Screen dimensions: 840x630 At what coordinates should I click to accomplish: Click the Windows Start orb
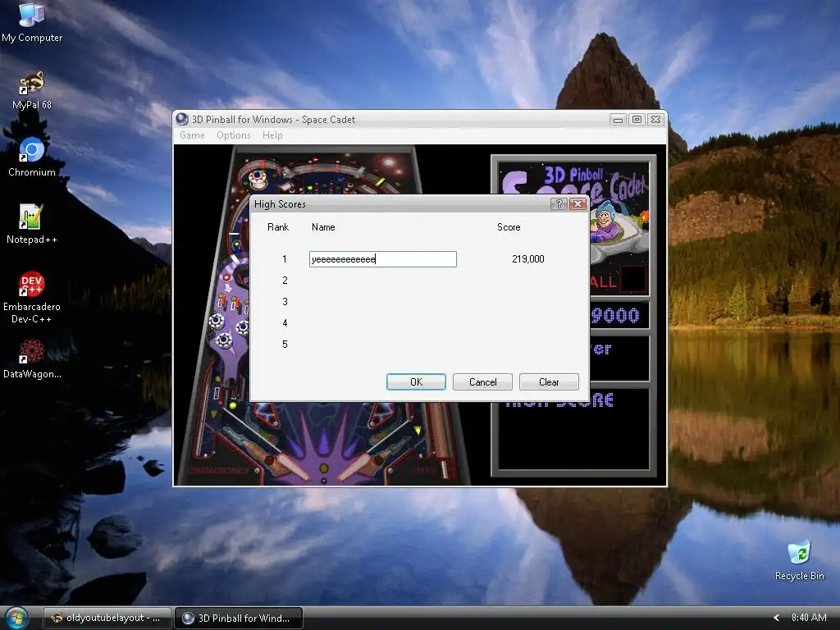[x=16, y=619]
